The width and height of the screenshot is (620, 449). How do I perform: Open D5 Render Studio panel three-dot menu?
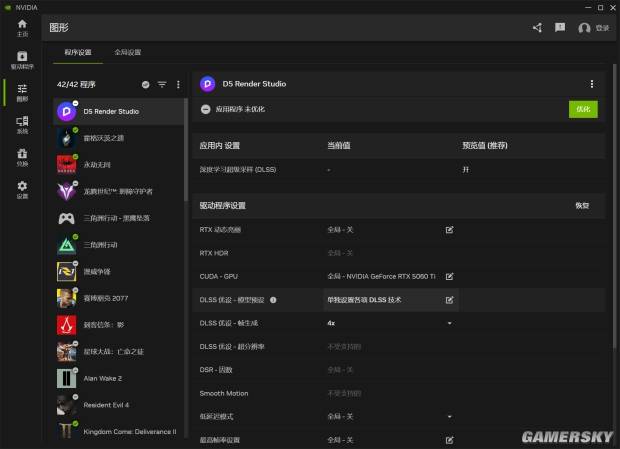pyautogui.click(x=592, y=84)
